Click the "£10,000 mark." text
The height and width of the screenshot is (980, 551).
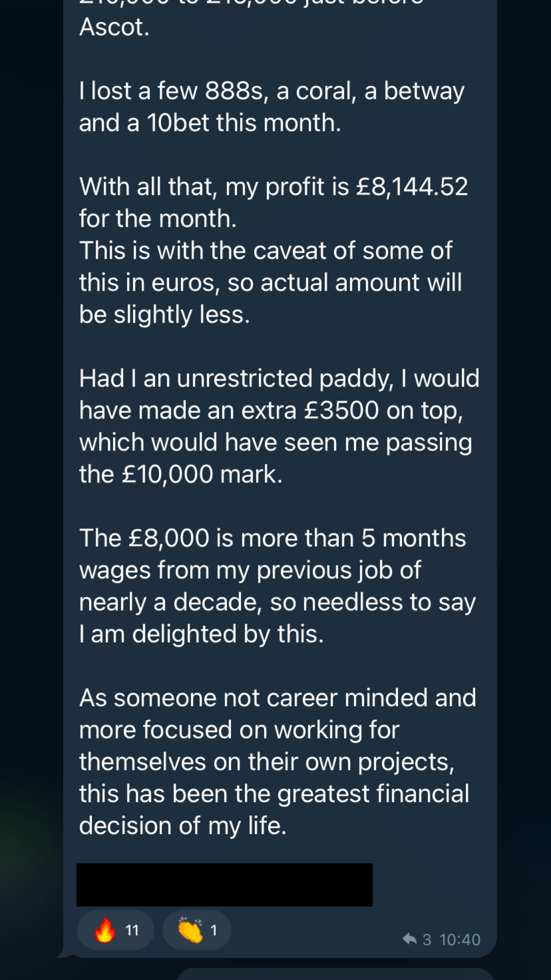click(202, 474)
